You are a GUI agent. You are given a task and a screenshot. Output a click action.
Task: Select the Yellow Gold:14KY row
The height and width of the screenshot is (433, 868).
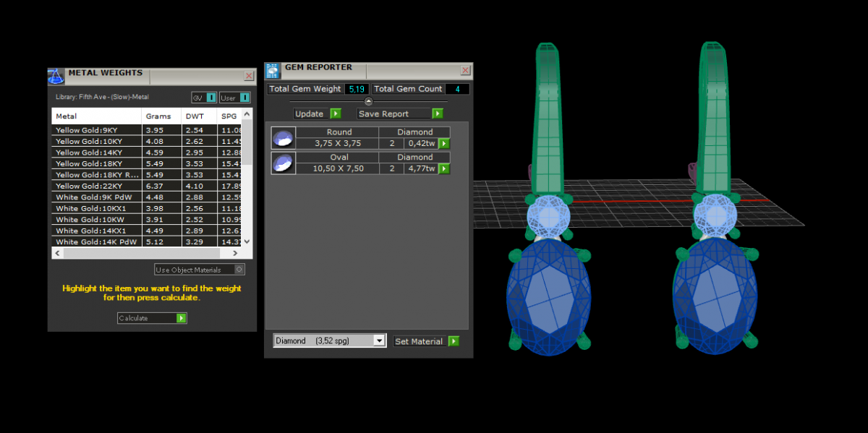(x=146, y=153)
